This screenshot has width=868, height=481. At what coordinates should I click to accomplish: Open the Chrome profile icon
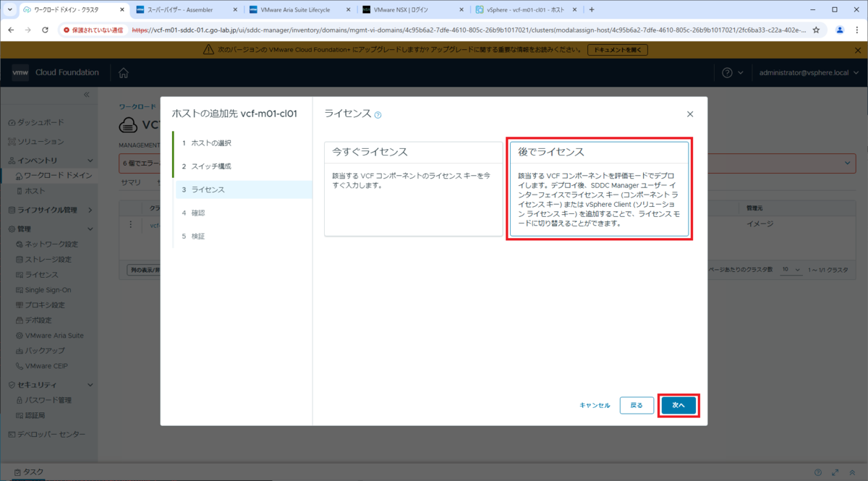click(x=840, y=30)
